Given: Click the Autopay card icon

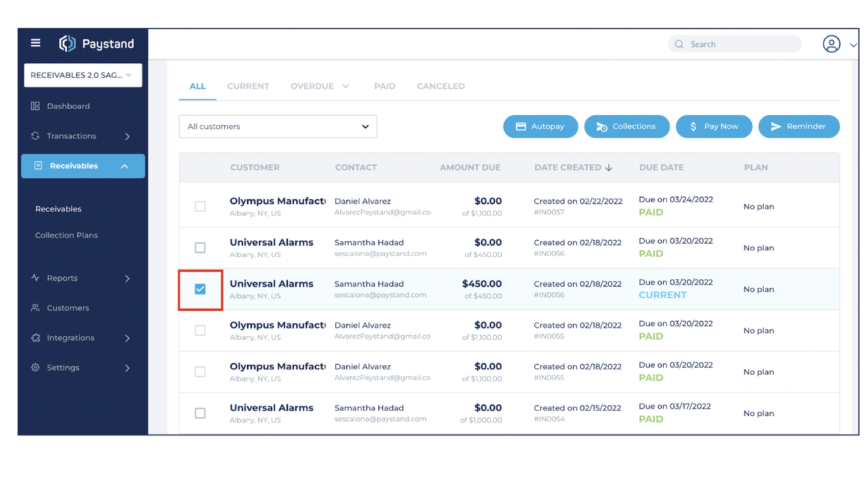Looking at the screenshot, I should pos(521,127).
